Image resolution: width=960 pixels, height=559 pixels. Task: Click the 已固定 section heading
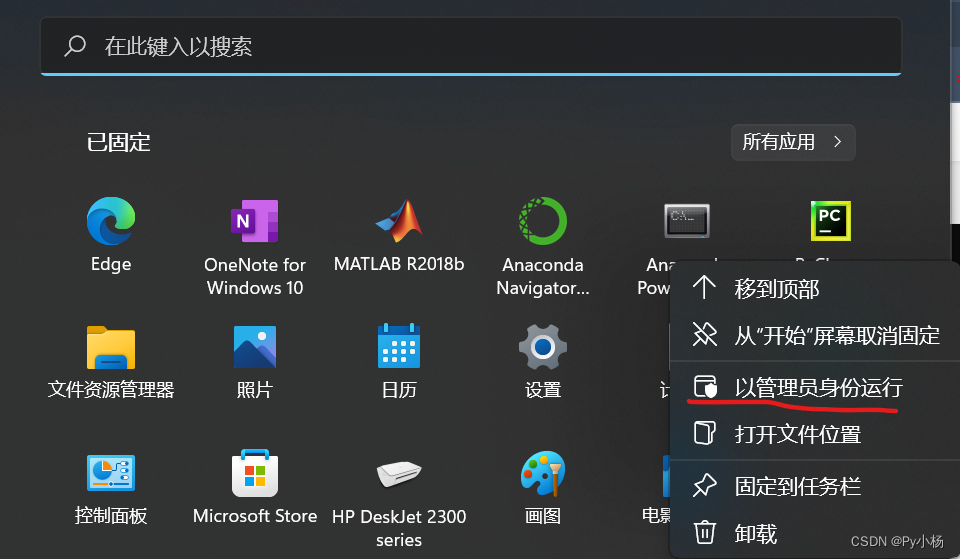[x=119, y=143]
